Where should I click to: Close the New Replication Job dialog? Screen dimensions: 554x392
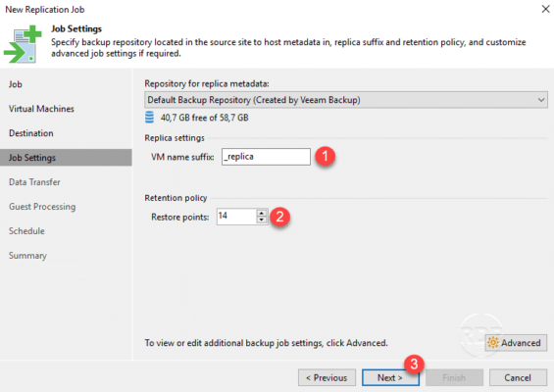pyautogui.click(x=545, y=9)
